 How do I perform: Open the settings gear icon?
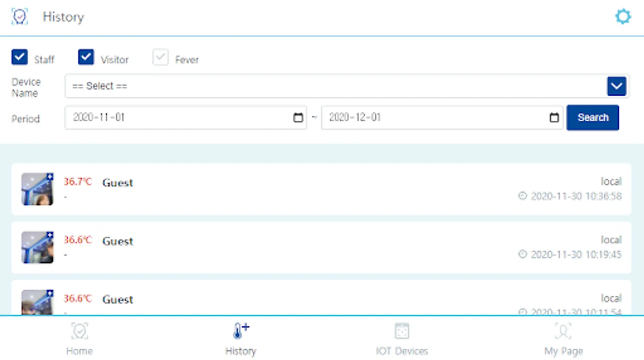click(x=623, y=16)
